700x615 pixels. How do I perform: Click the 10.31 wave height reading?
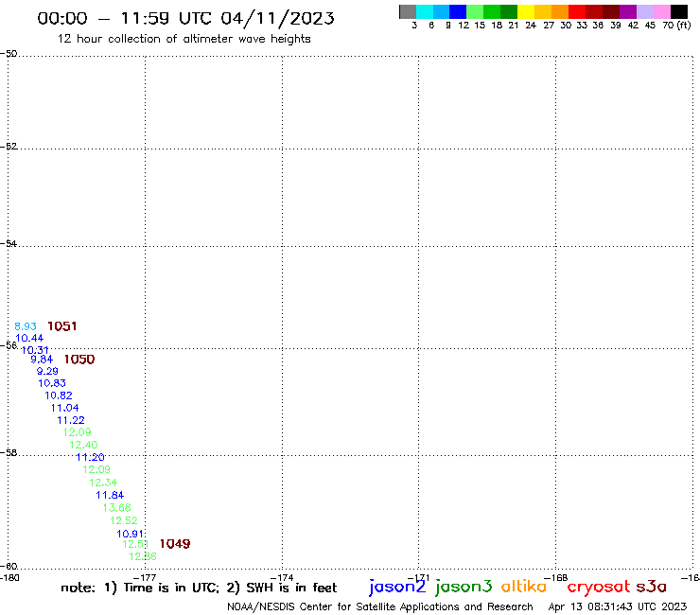[35, 350]
